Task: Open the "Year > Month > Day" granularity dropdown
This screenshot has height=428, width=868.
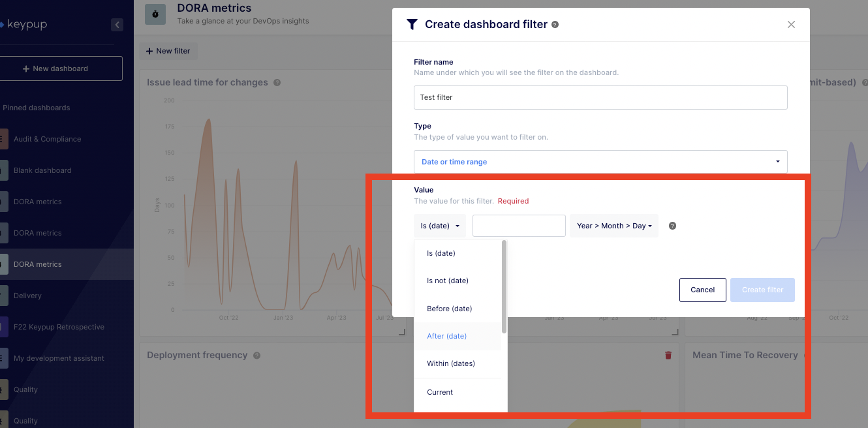Action: (613, 225)
